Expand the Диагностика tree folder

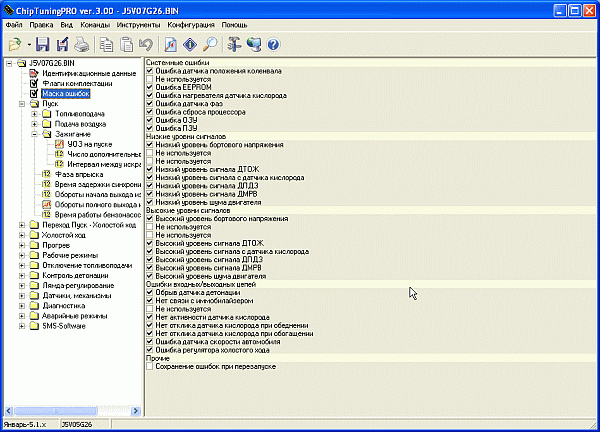pyautogui.click(x=23, y=306)
